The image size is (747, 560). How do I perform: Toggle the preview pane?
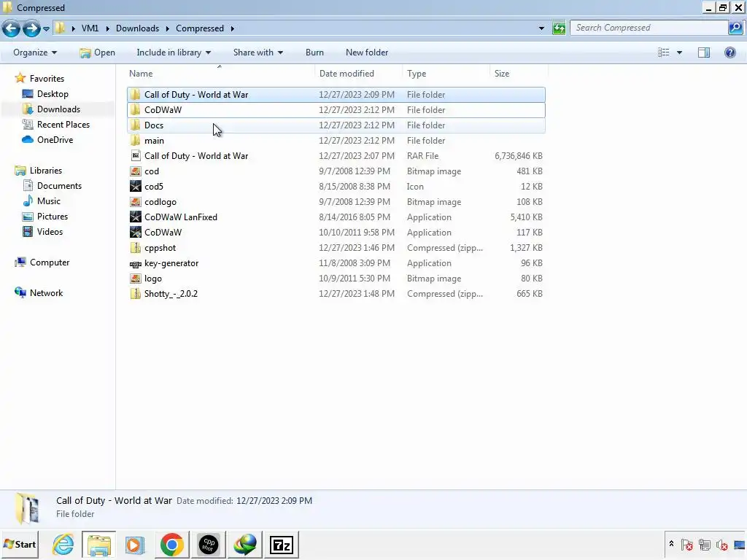(x=704, y=52)
